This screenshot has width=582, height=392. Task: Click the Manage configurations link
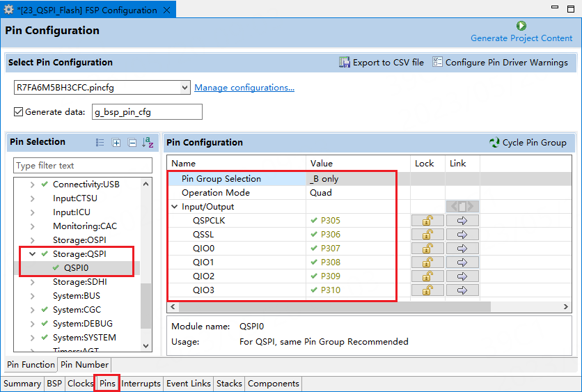click(x=244, y=88)
